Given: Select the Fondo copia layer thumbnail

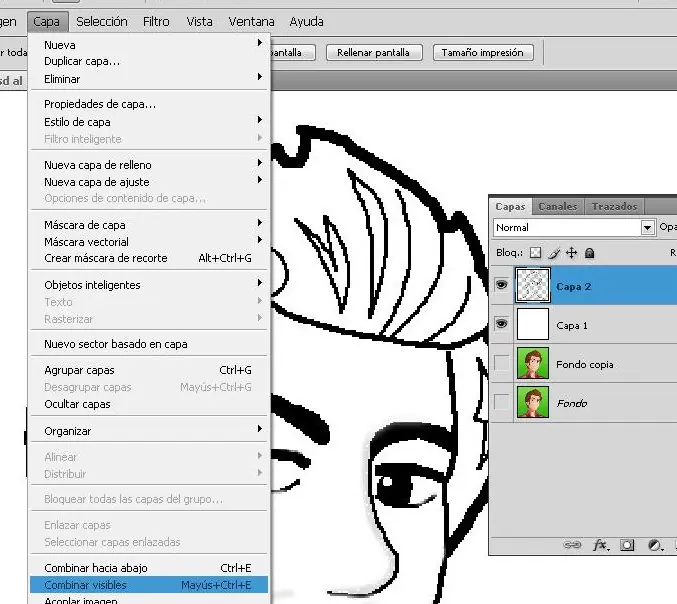Looking at the screenshot, I should tap(533, 363).
